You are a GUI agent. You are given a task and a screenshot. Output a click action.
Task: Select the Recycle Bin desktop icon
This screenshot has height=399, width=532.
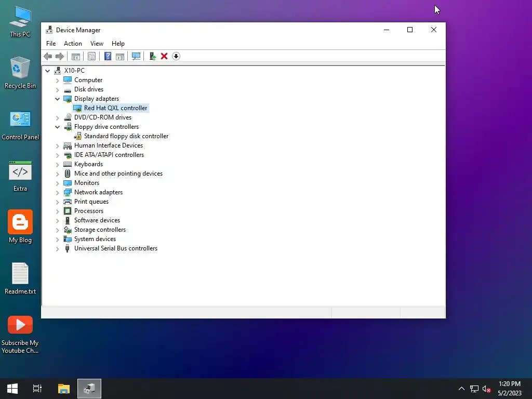[20, 73]
